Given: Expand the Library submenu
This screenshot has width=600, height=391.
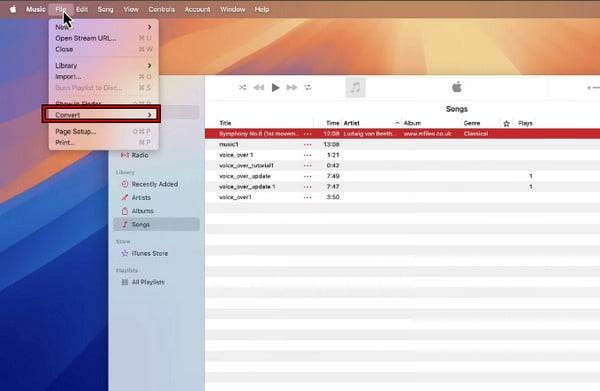Looking at the screenshot, I should pos(104,65).
